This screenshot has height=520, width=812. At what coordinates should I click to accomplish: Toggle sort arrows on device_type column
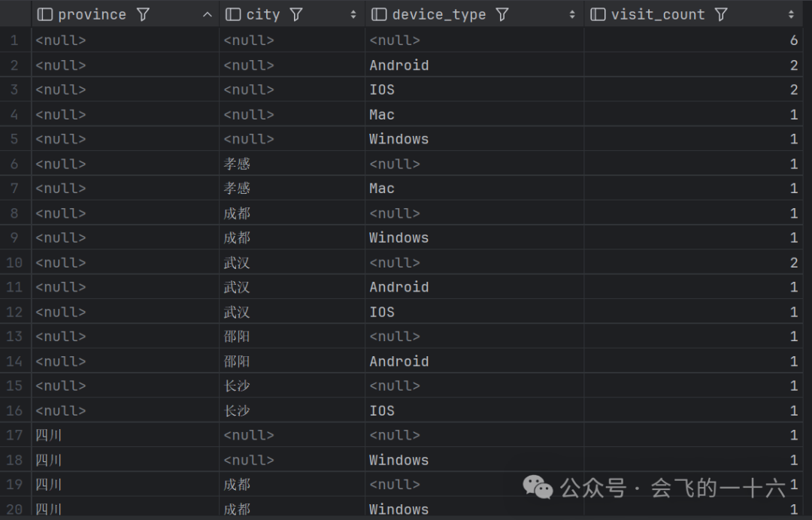pos(572,14)
